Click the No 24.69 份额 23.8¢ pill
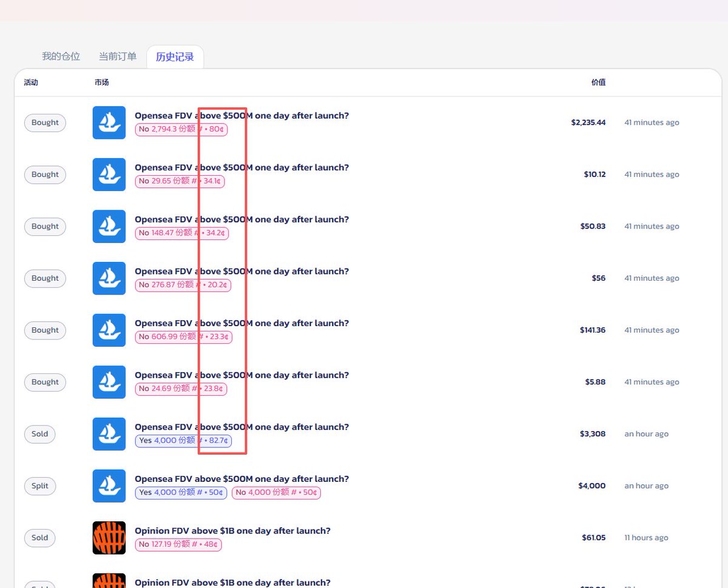Image resolution: width=728 pixels, height=588 pixels. pyautogui.click(x=181, y=389)
